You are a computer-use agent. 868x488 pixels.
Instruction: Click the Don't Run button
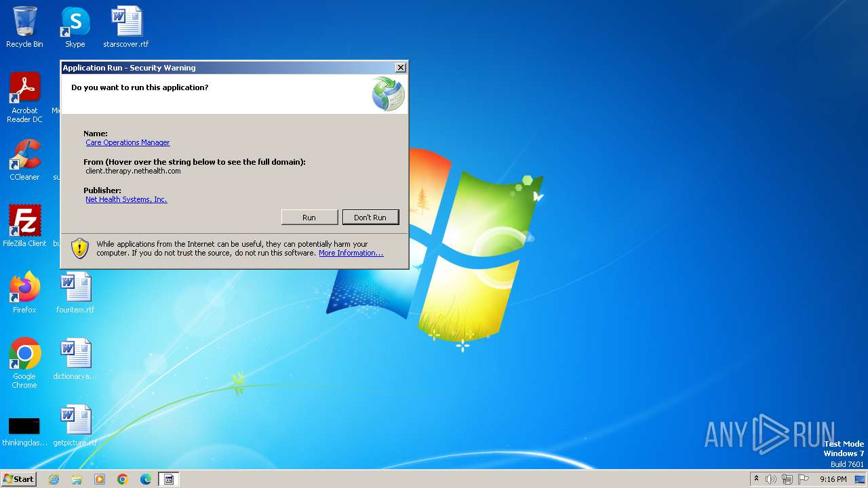[370, 217]
